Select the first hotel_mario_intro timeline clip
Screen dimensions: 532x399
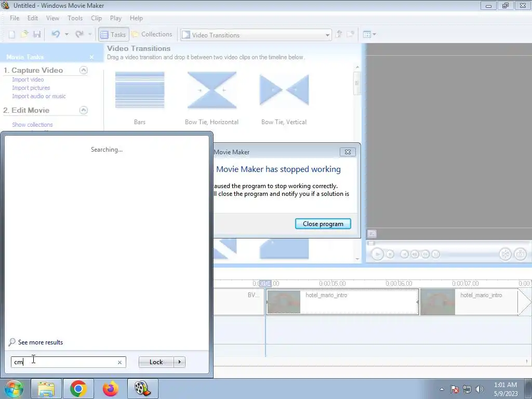342,302
